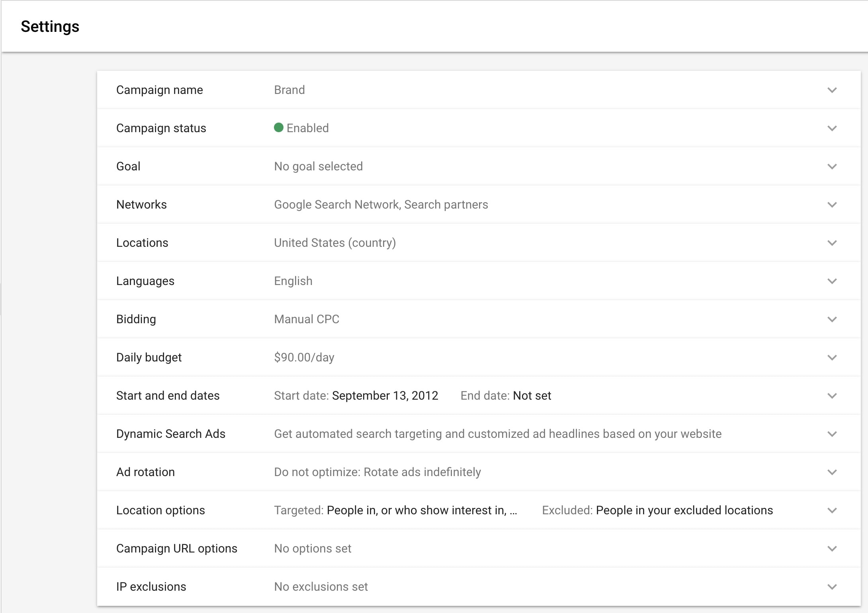Click the Settings page title
The width and height of the screenshot is (868, 613).
(50, 26)
